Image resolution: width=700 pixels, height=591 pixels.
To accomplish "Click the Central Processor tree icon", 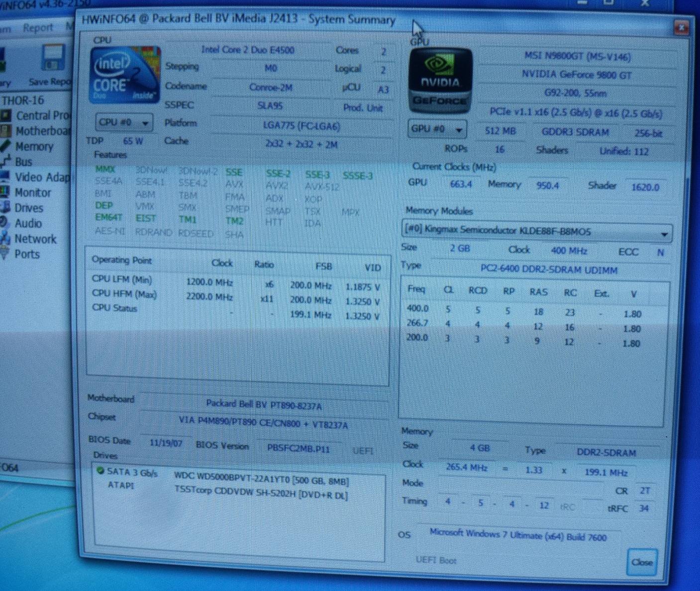I will coord(6,116).
